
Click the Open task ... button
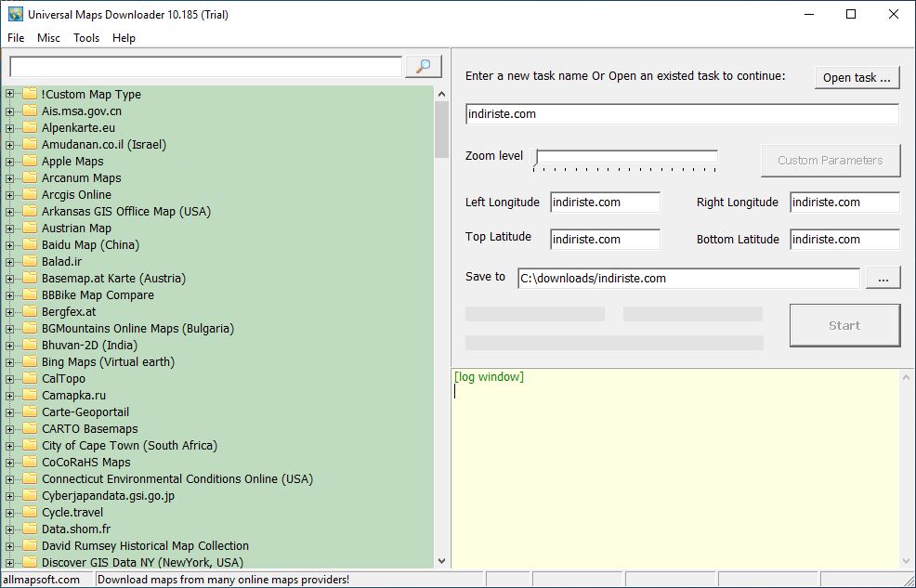pyautogui.click(x=857, y=78)
